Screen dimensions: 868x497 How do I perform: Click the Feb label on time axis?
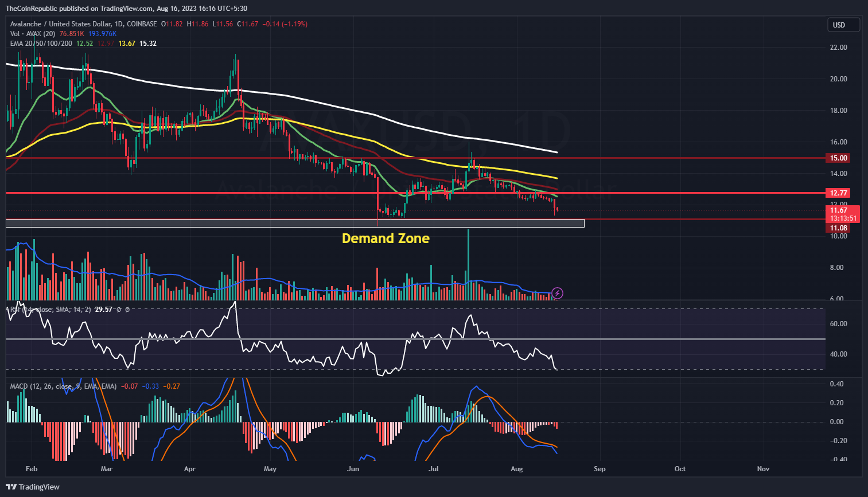pyautogui.click(x=32, y=469)
